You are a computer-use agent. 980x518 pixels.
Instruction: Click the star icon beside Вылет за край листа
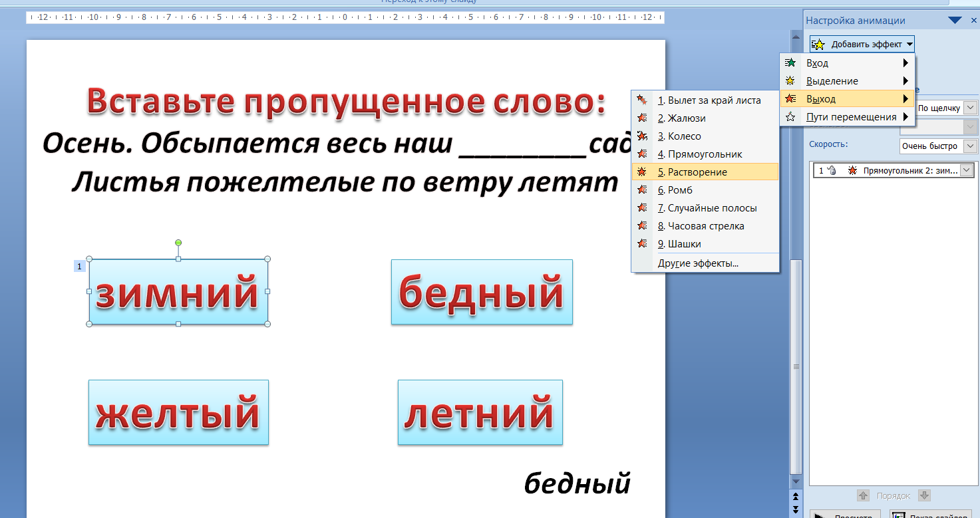click(642, 100)
